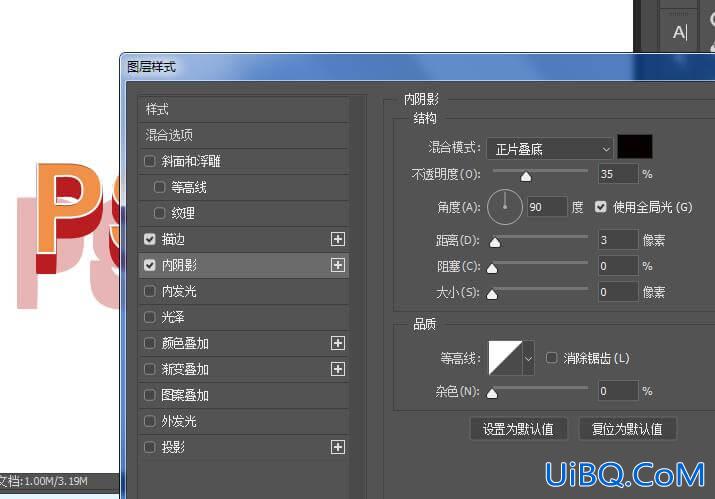Enable the 光泽 satin checkbox
Viewport: 715px width, 499px height.
150,317
